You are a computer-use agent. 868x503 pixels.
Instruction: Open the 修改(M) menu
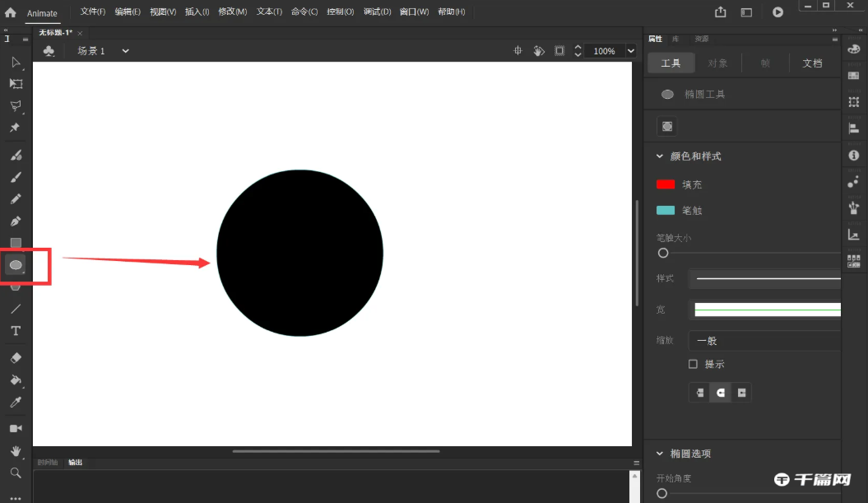click(x=232, y=12)
